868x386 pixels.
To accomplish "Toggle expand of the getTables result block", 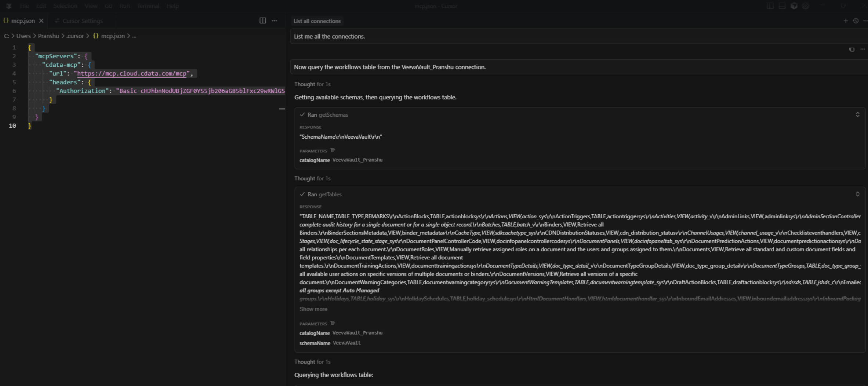I will point(857,194).
